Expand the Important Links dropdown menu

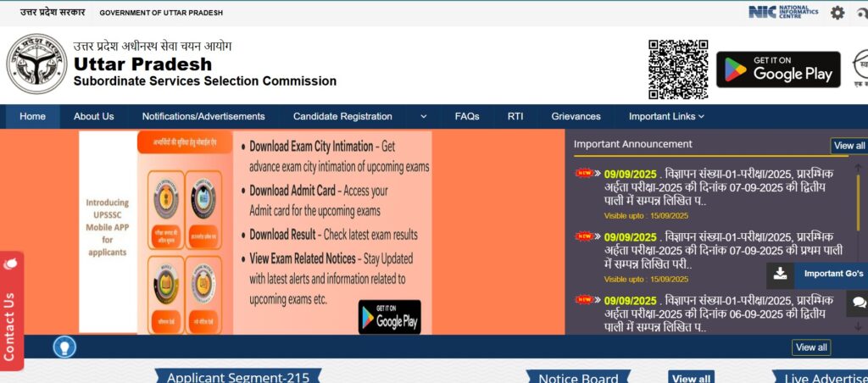point(666,117)
